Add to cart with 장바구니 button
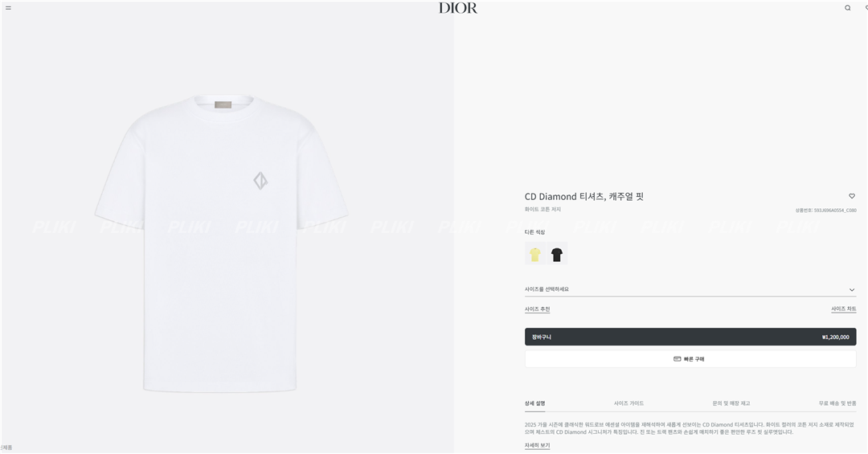The width and height of the screenshot is (868, 454). point(690,337)
